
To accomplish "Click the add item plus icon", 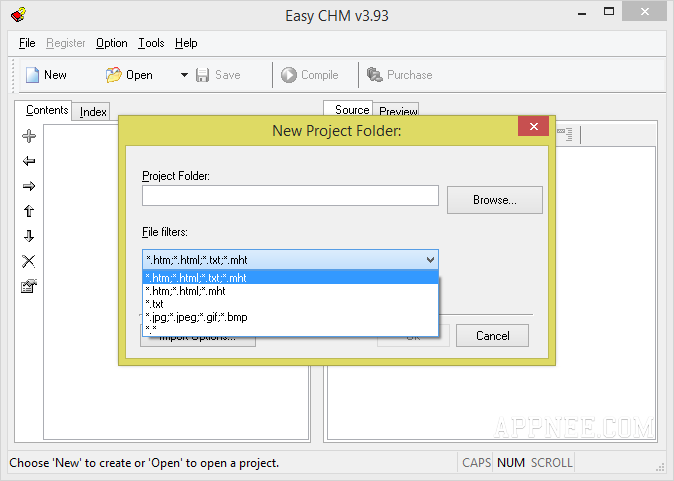I will [x=29, y=136].
